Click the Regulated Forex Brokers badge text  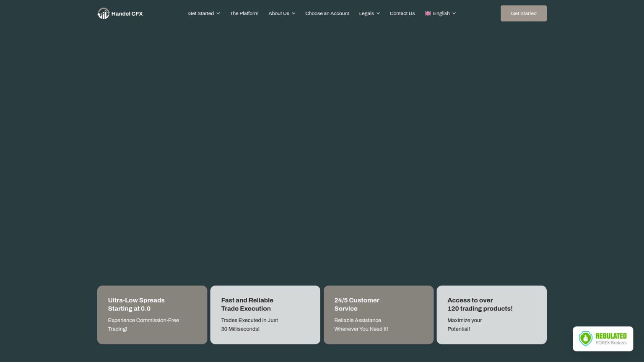tap(611, 339)
